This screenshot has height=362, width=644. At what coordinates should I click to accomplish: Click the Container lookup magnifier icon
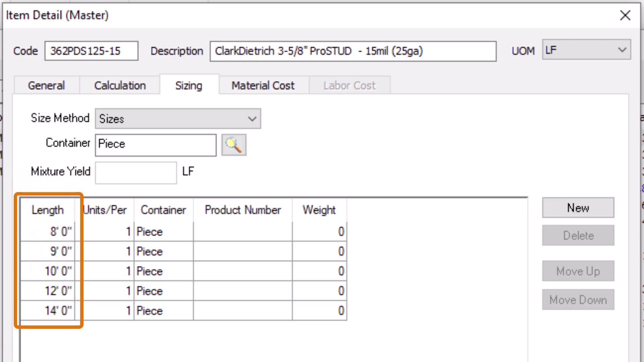(234, 145)
